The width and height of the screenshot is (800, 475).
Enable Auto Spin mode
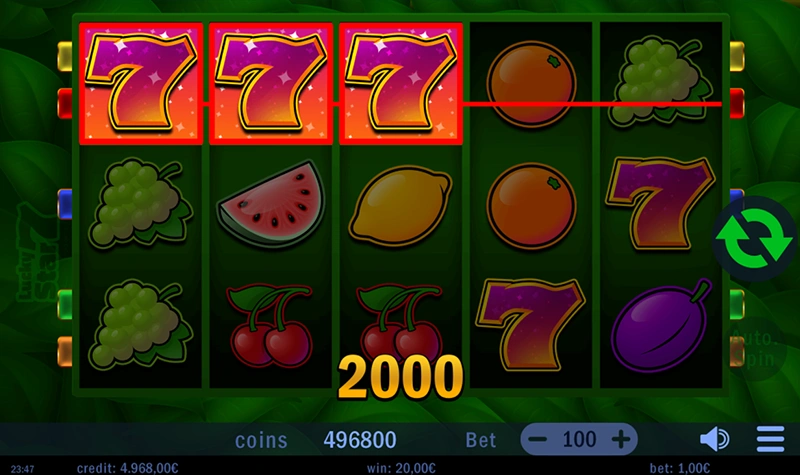pos(754,349)
